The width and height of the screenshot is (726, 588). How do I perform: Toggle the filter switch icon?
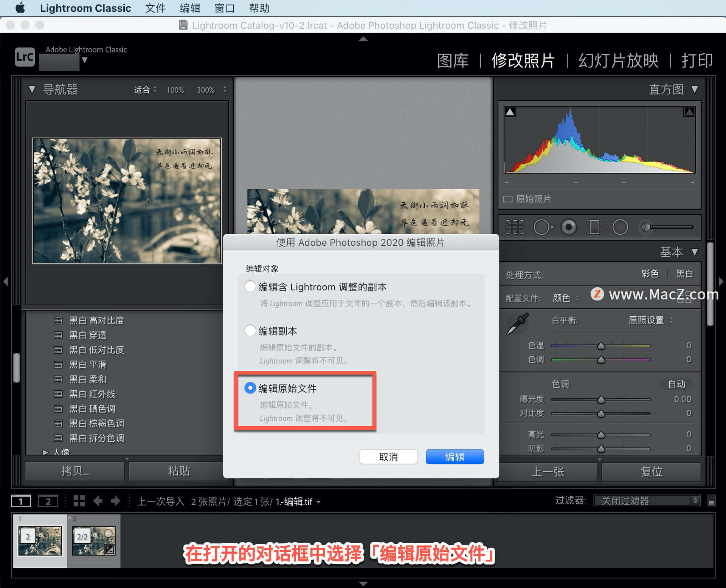711,501
